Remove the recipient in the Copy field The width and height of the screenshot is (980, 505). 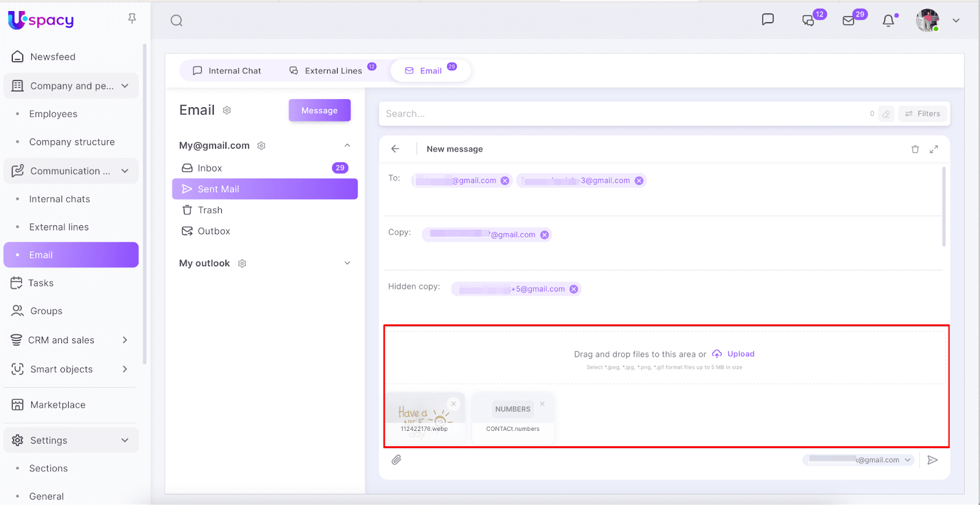coord(545,235)
